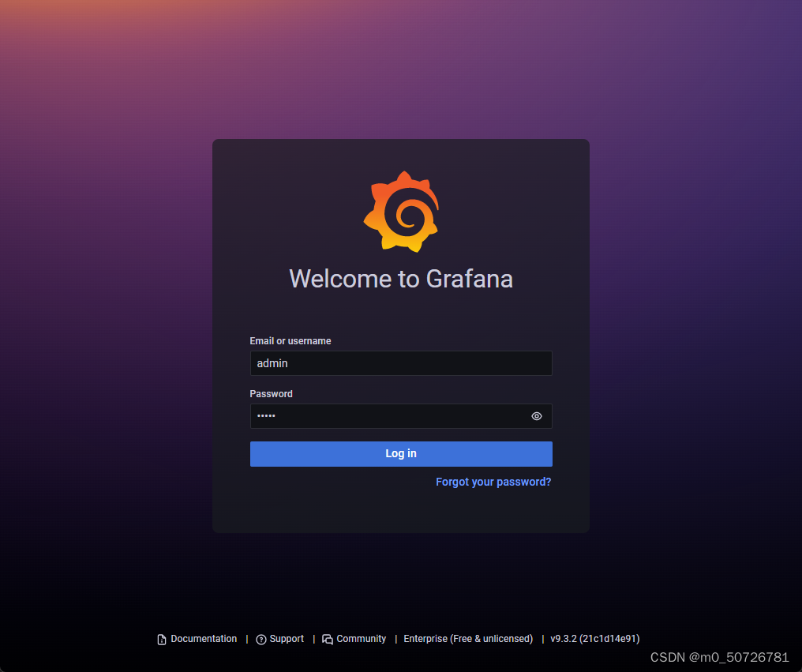Click the Support question-mark icon in footer
802x672 pixels.
(260, 640)
